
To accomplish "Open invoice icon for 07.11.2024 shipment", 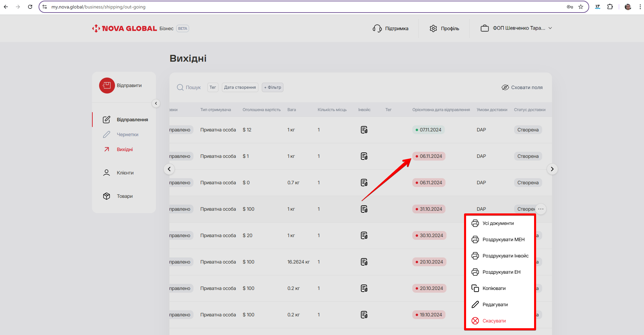I will click(364, 130).
